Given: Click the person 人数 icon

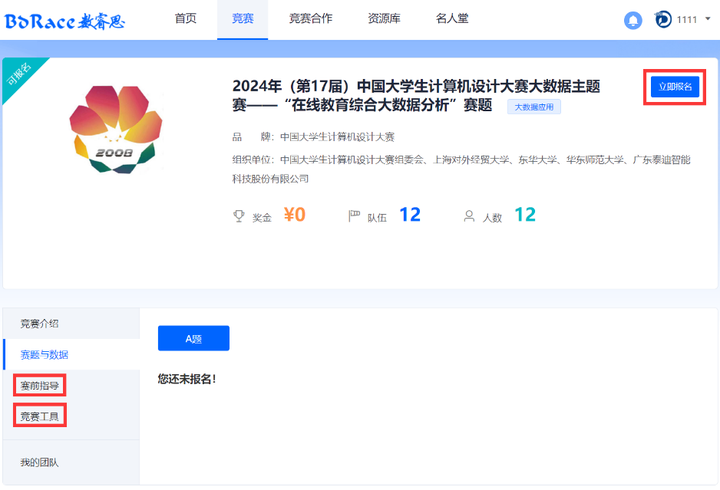Looking at the screenshot, I should point(469,216).
